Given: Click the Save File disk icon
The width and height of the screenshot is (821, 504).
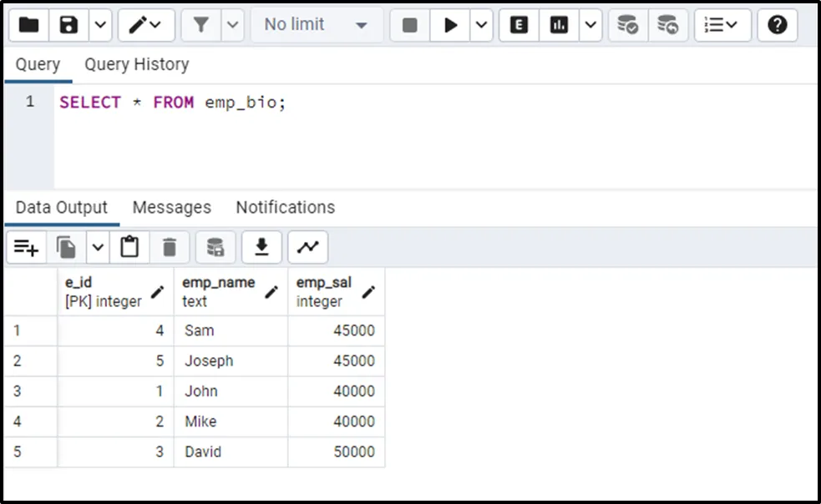Looking at the screenshot, I should 69,25.
